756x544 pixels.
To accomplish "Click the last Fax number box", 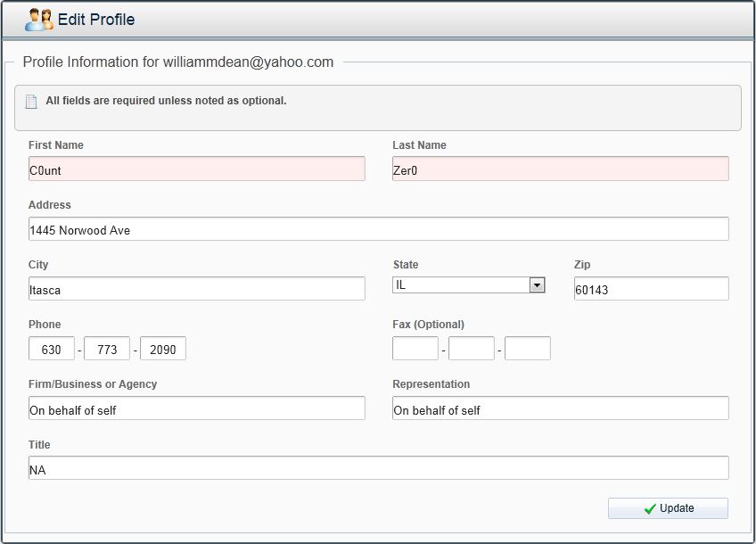I will coord(528,349).
